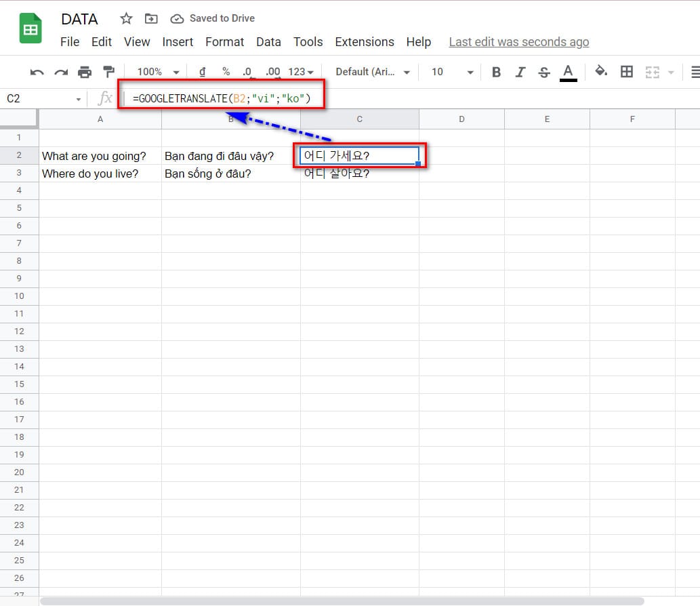Screen dimensions: 700x606
Task: Click the redo arrow icon
Action: [61, 72]
